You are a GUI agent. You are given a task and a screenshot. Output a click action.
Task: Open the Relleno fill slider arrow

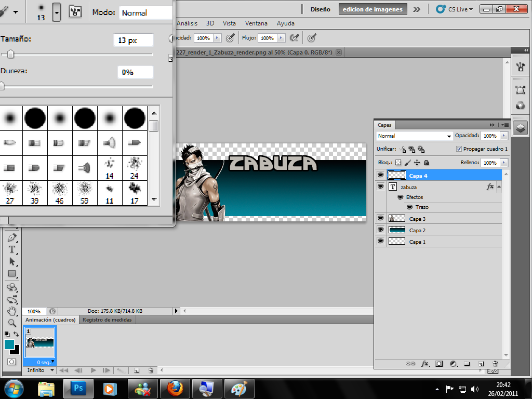point(503,163)
